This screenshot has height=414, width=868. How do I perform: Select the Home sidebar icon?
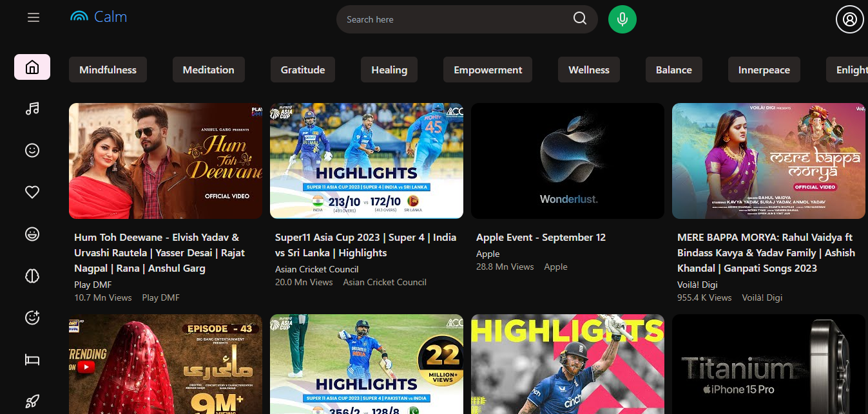[x=32, y=67]
